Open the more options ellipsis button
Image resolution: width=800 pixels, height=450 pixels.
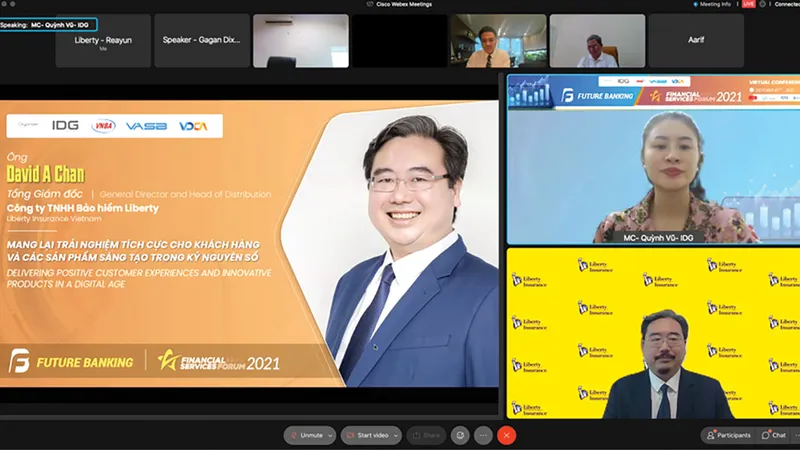[x=483, y=435]
